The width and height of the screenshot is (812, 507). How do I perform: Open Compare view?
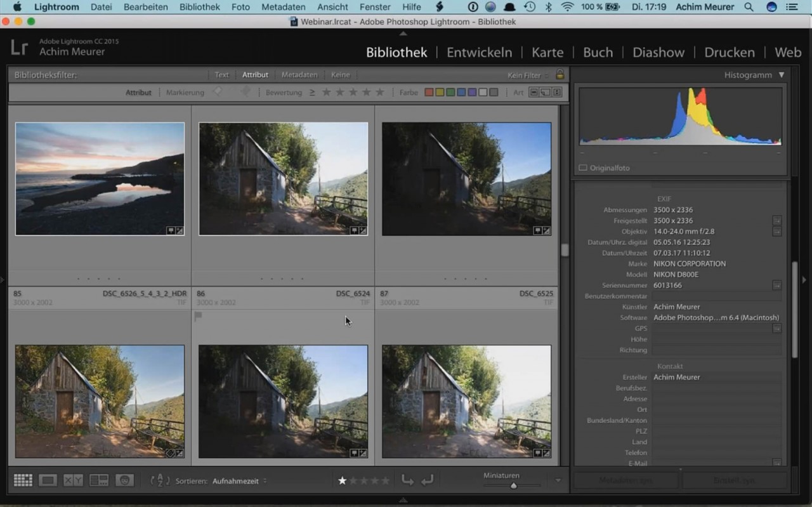73,480
